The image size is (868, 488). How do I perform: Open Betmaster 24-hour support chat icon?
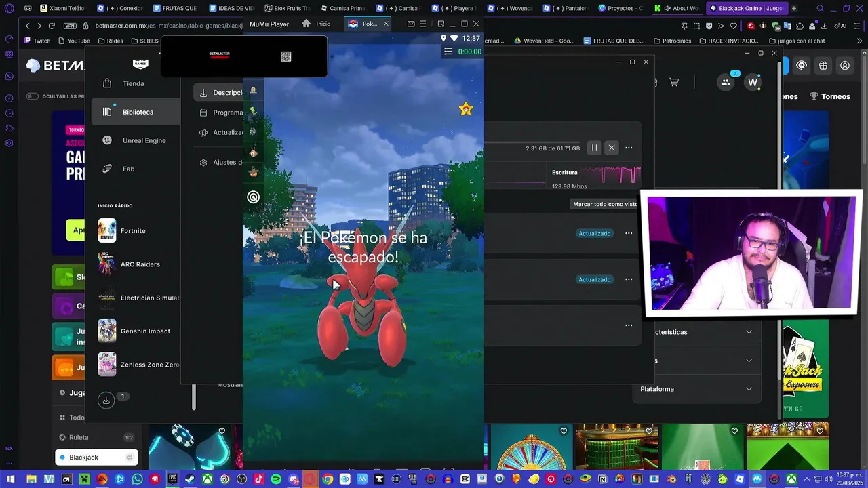tap(802, 66)
